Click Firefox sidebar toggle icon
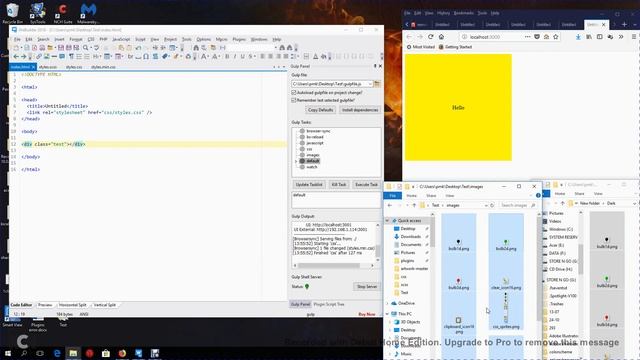 [x=600, y=37]
